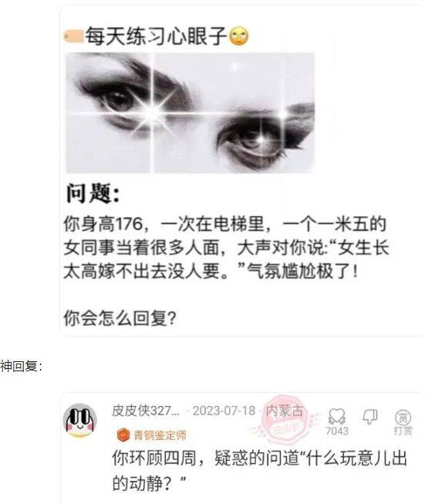Open user profile 皮皮侠327...
Screen dimensions: 425x504
tap(146, 411)
